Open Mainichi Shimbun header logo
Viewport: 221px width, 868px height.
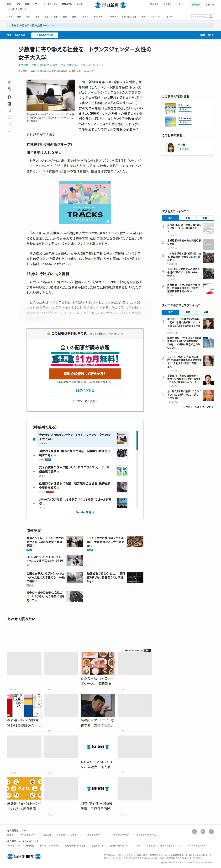pos(110,5)
